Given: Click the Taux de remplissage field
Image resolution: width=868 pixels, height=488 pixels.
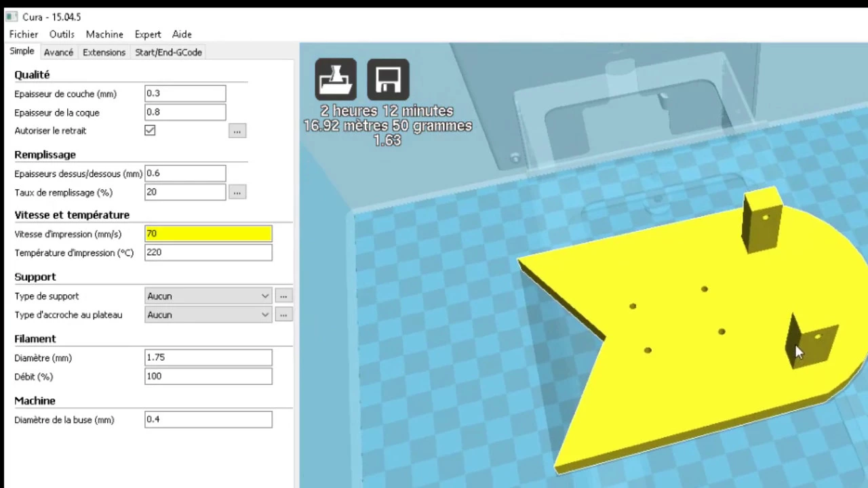Looking at the screenshot, I should pos(185,192).
